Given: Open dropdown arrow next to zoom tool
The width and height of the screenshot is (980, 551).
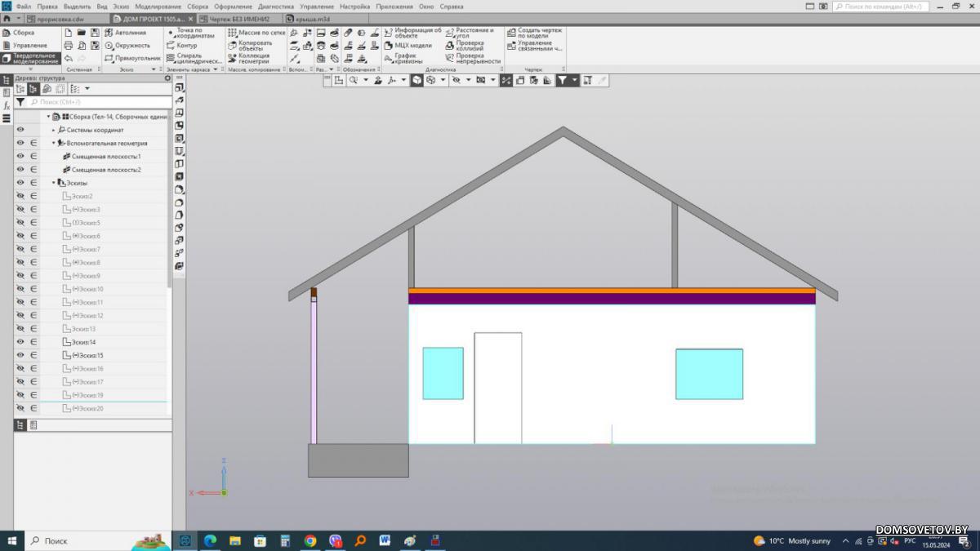Looking at the screenshot, I should (365, 80).
